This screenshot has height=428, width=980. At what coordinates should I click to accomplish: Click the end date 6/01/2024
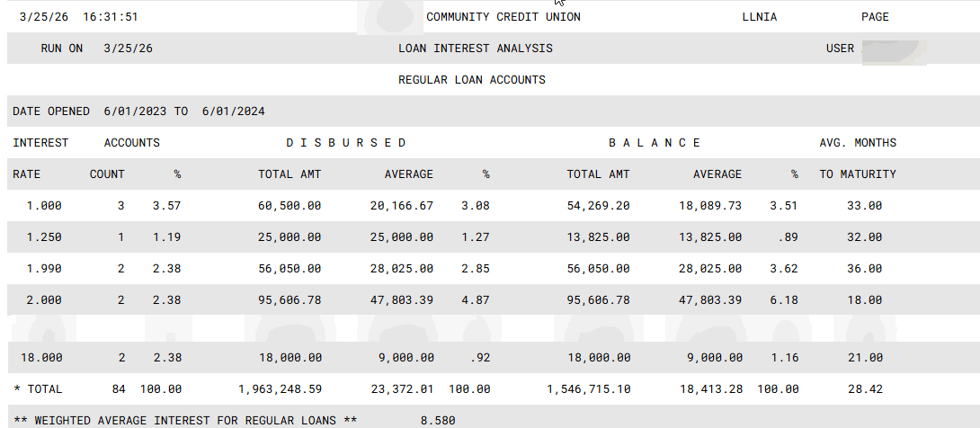pyautogui.click(x=235, y=111)
